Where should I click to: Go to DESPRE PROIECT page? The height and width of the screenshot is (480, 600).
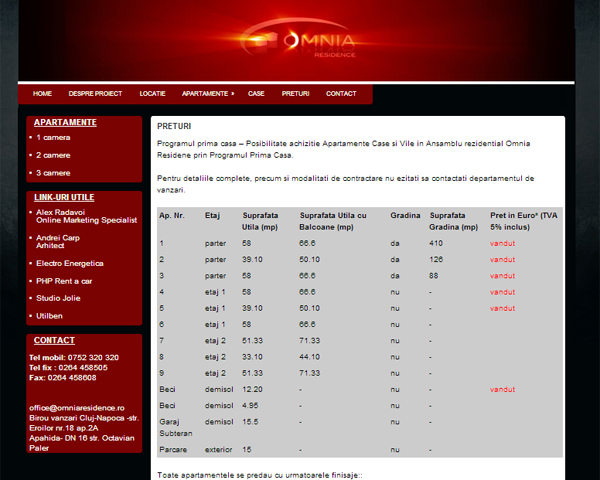tap(95, 94)
